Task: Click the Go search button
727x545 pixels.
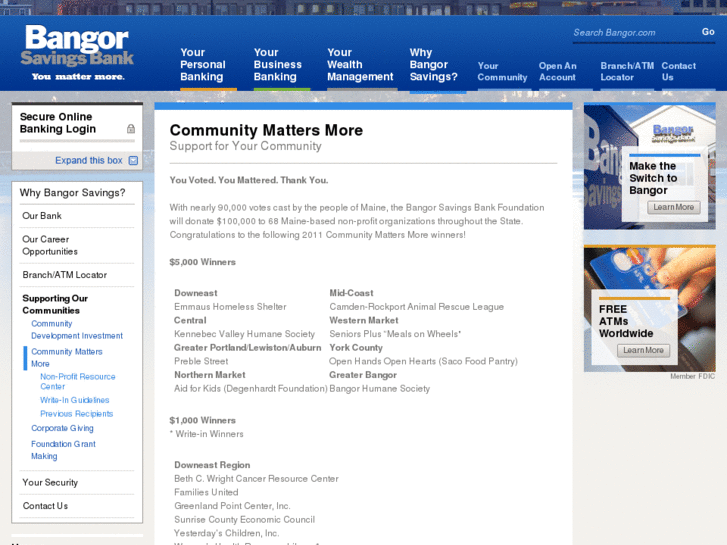Action: [708, 32]
